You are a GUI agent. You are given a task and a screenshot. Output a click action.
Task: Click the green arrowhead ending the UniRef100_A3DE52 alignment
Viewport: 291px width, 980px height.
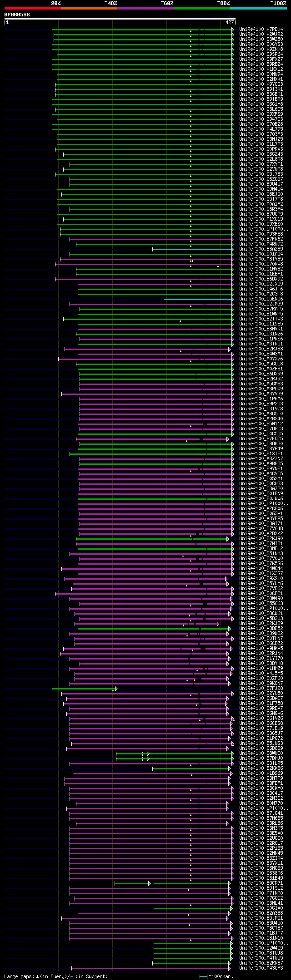(230, 629)
